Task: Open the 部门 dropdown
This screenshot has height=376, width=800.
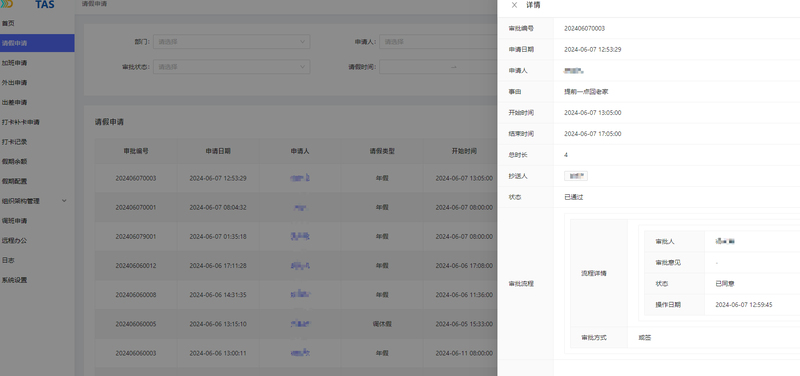Action: 232,42
